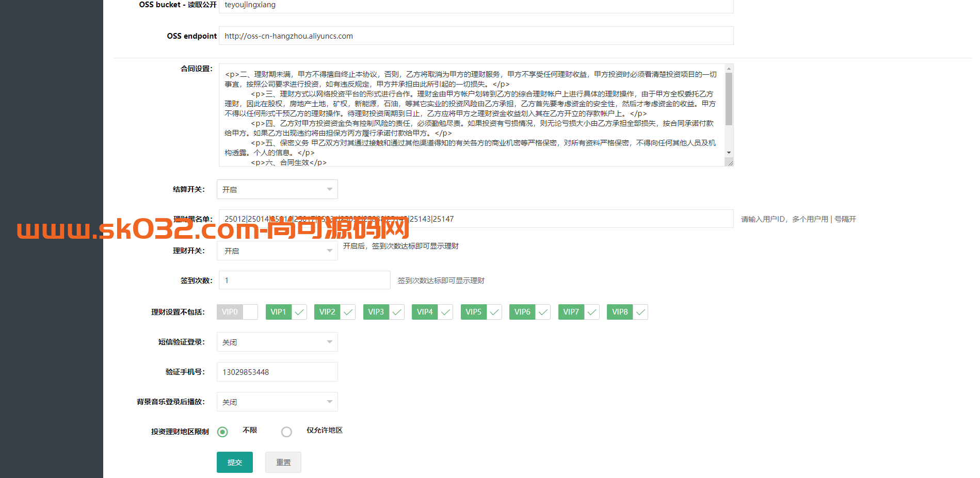Select the 仅允许地区 radio button
The image size is (980, 478).
tap(286, 432)
